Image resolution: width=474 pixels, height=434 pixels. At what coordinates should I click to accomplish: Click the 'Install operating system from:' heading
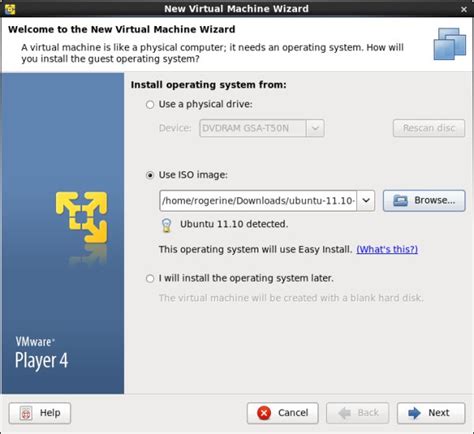click(x=209, y=85)
